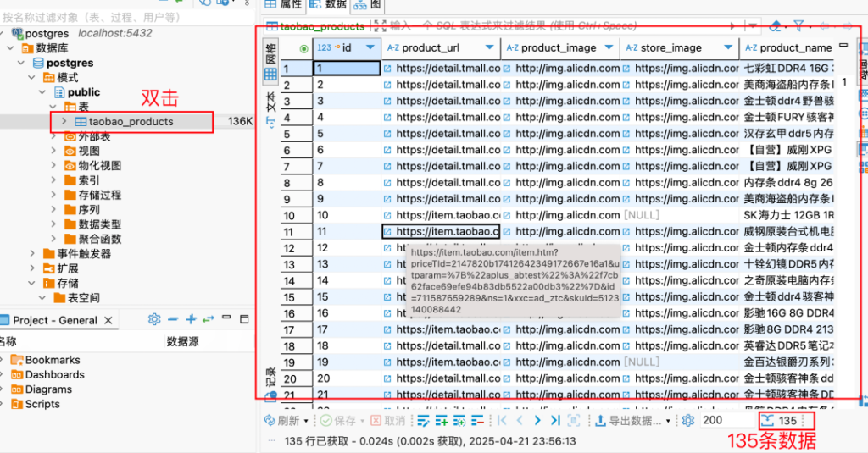
Task: Select the Bookmarks item in Project panel
Action: click(52, 360)
